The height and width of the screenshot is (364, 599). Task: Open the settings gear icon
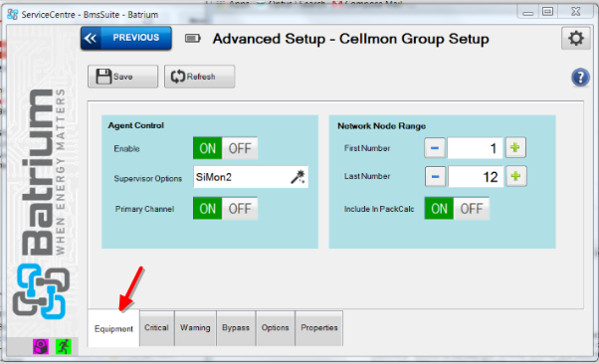(575, 38)
